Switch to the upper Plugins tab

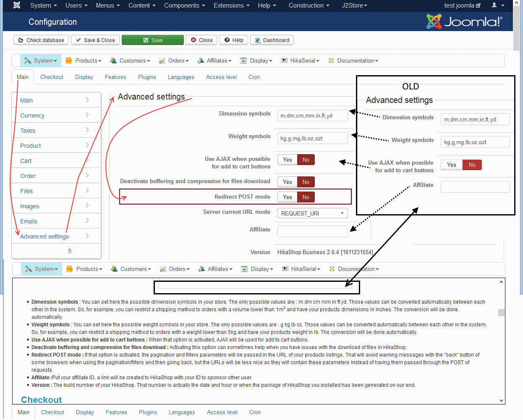[x=147, y=77]
